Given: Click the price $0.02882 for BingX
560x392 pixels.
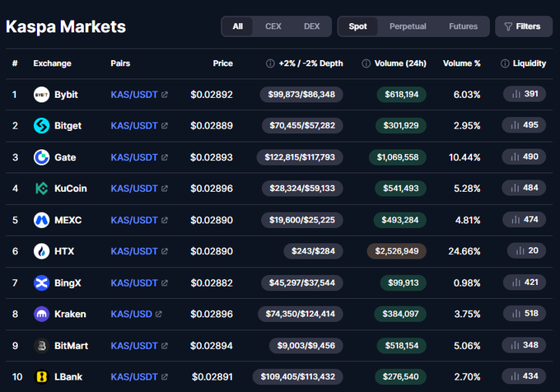Looking at the screenshot, I should pos(212,282).
